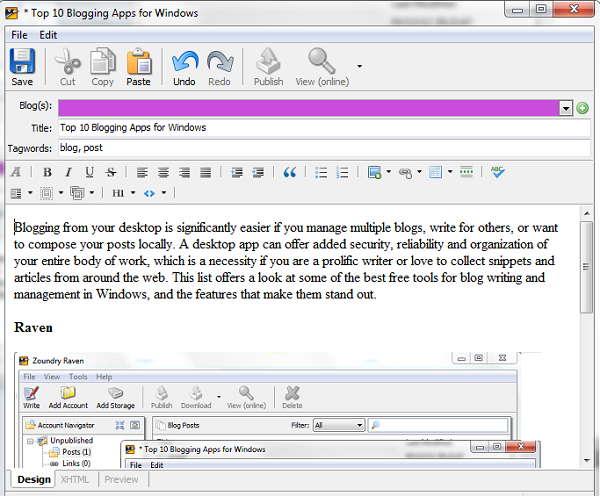Image resolution: width=600 pixels, height=496 pixels.
Task: Apply blockquote formatting with quote icon
Action: [290, 173]
